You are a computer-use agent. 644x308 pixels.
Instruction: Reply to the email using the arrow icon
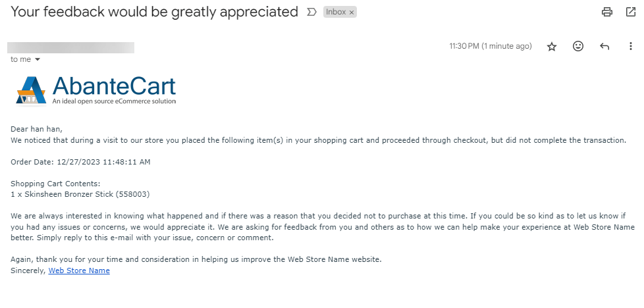pyautogui.click(x=604, y=47)
